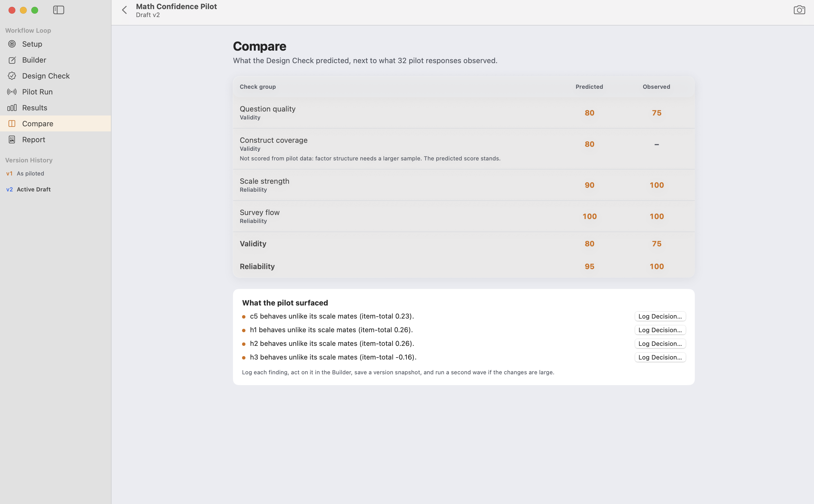
Task: Open the Report sidebar item
Action: pyautogui.click(x=55, y=140)
